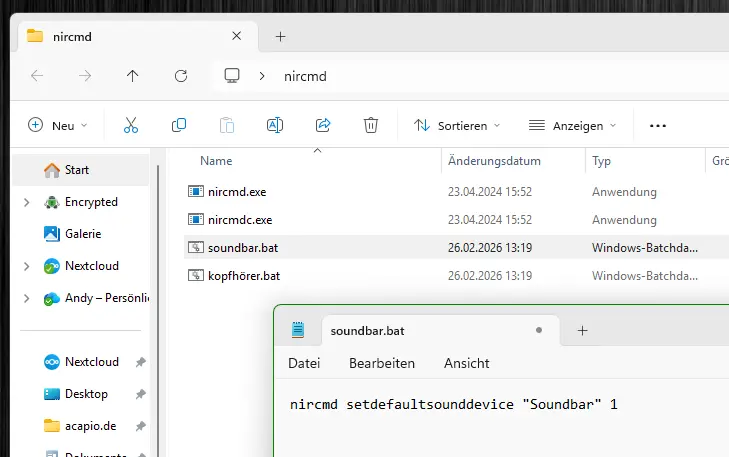
Task: Click the Copy icon in toolbar
Action: (179, 125)
